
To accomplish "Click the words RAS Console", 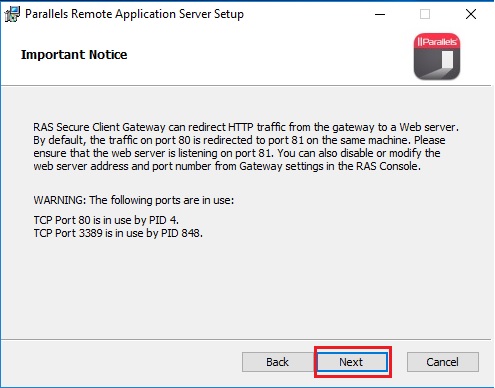I will [387, 166].
